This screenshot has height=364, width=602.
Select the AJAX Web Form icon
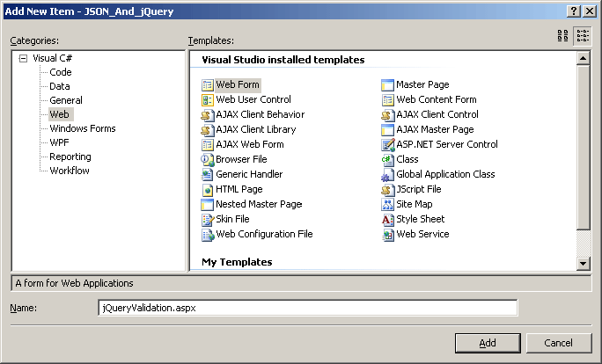click(x=208, y=144)
